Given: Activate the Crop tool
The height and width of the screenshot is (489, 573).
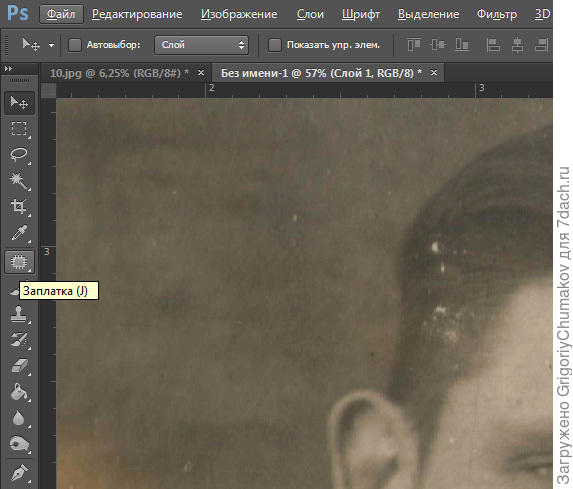Looking at the screenshot, I should [x=19, y=207].
